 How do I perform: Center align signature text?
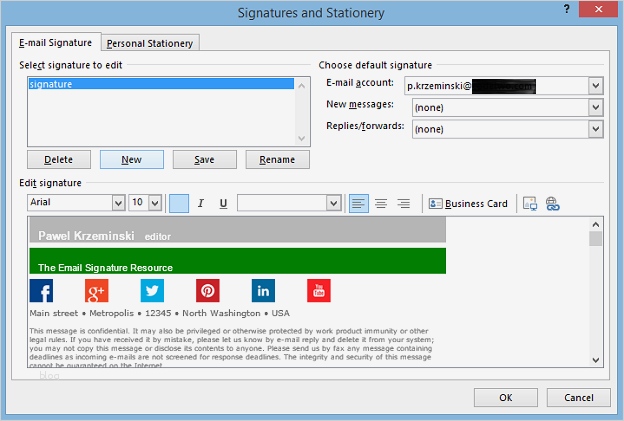pyautogui.click(x=381, y=204)
